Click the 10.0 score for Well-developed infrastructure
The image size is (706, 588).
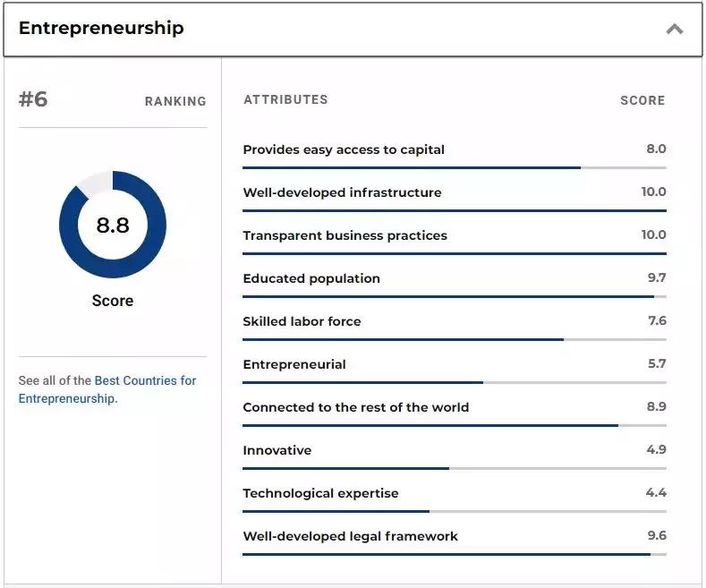pyautogui.click(x=653, y=192)
